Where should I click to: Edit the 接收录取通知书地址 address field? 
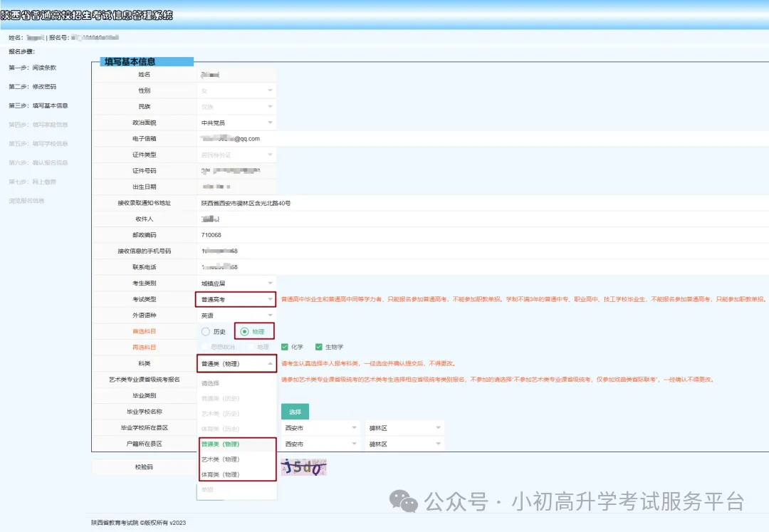(x=483, y=203)
